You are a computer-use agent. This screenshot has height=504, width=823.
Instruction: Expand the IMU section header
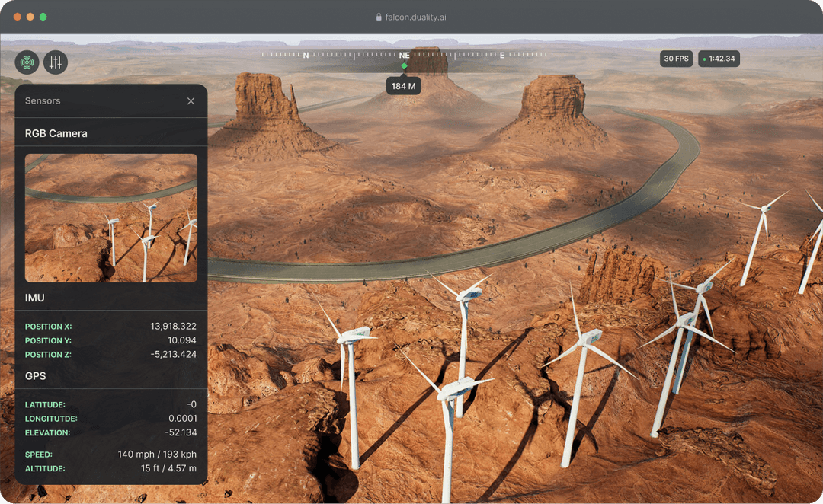point(35,298)
